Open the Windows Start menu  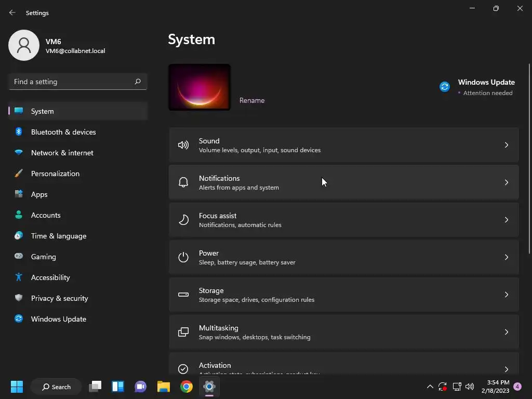[17, 387]
